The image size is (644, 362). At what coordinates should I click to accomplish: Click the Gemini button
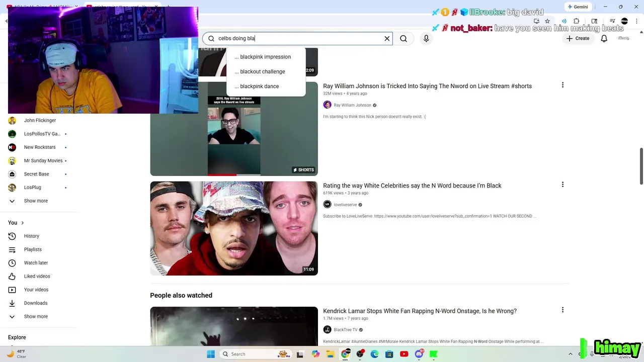pos(577,7)
